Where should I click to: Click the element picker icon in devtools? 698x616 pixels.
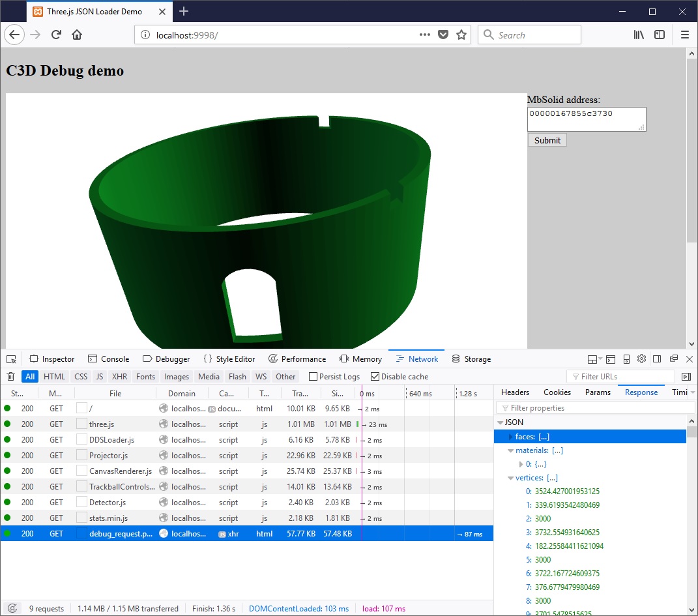(11, 359)
